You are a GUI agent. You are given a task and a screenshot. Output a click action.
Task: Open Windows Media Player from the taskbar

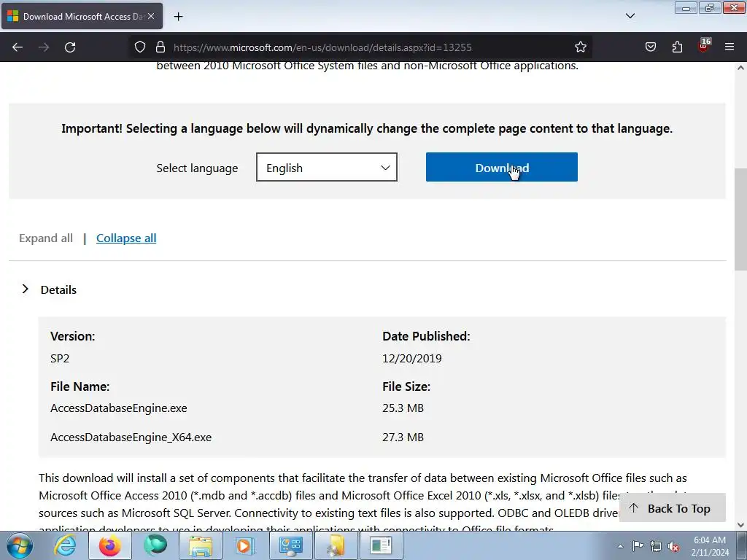click(245, 545)
